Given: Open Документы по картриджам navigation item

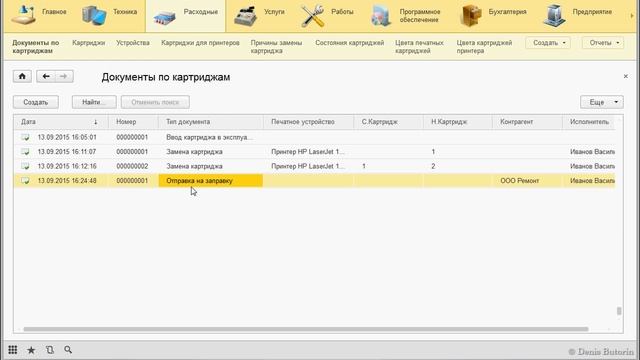Looking at the screenshot, I should pos(36,47).
